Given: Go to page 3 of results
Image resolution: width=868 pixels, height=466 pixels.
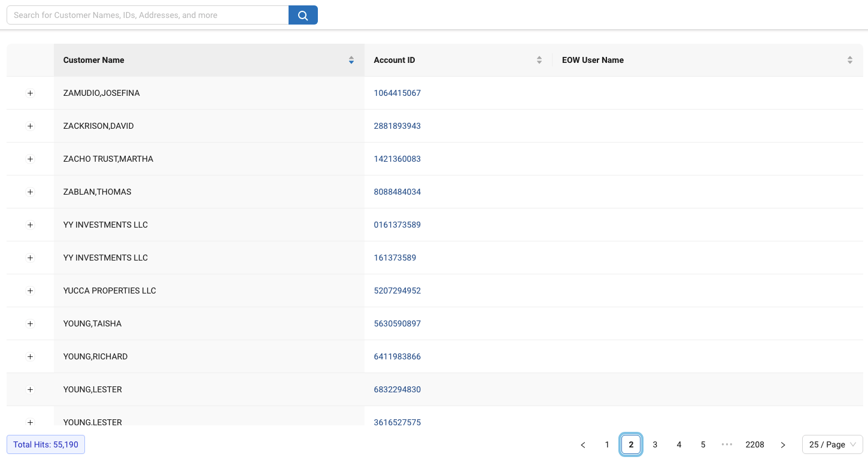Looking at the screenshot, I should click(655, 444).
